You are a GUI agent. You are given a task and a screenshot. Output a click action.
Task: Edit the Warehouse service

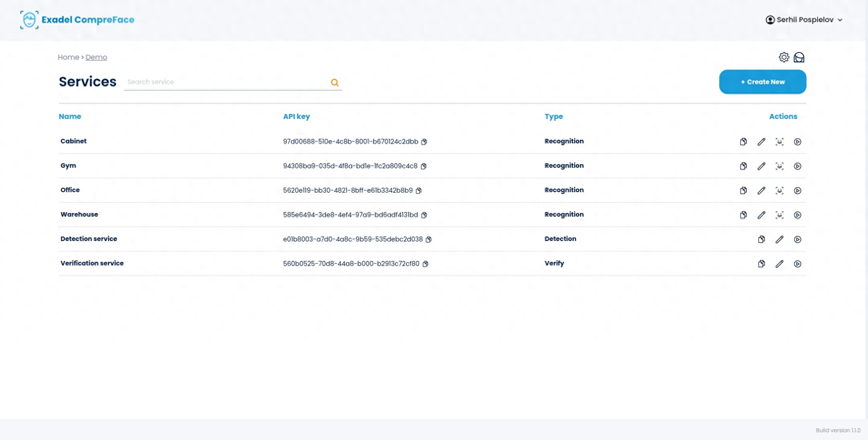(x=761, y=215)
